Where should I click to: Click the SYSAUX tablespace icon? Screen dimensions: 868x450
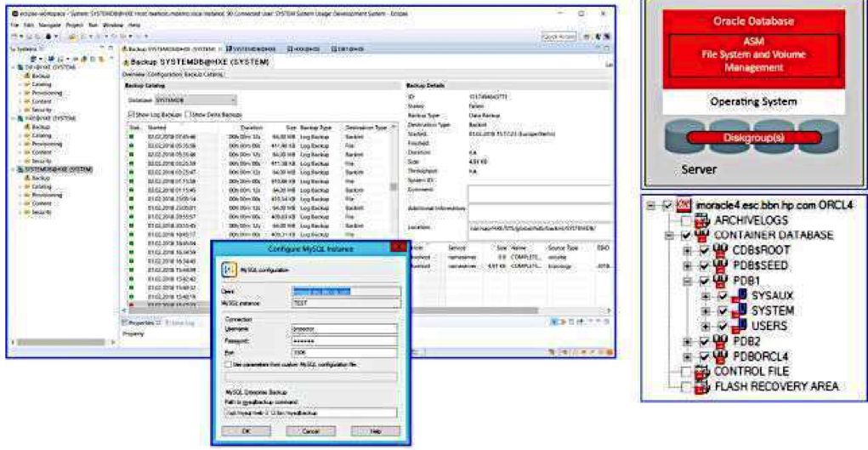739,297
